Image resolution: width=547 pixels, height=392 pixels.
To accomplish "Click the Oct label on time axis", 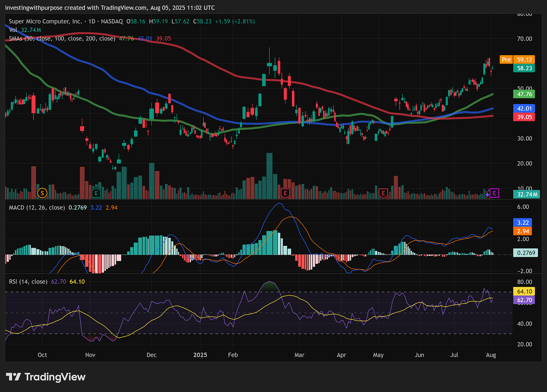I will click(x=42, y=355).
